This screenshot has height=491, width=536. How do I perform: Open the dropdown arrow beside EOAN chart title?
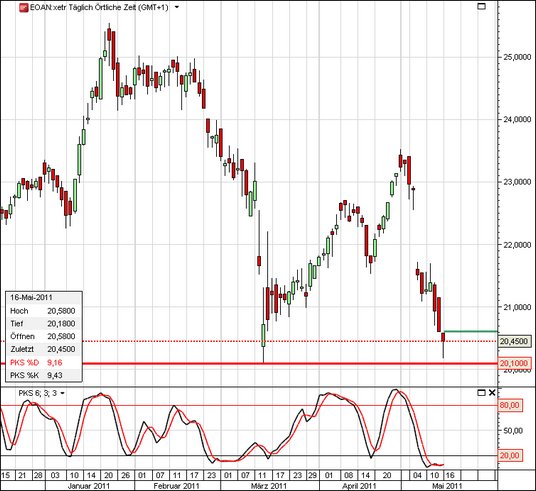point(177,7)
